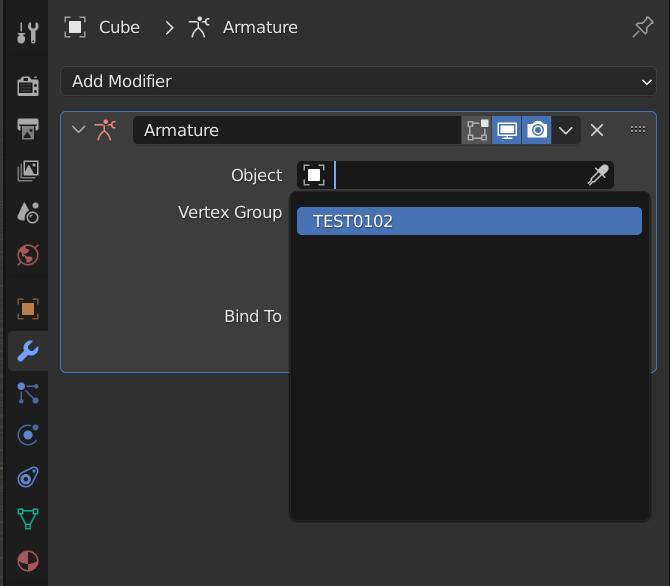Toggle Armature modifier edit mode display

pyautogui.click(x=477, y=130)
